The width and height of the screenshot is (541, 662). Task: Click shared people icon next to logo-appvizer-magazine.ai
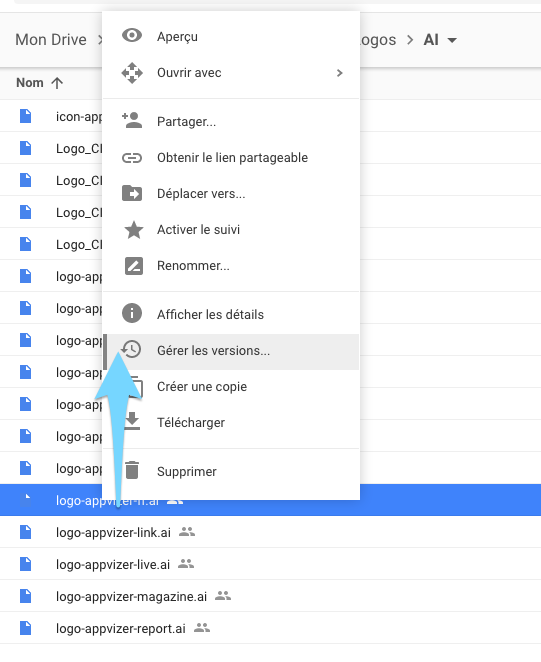click(223, 596)
